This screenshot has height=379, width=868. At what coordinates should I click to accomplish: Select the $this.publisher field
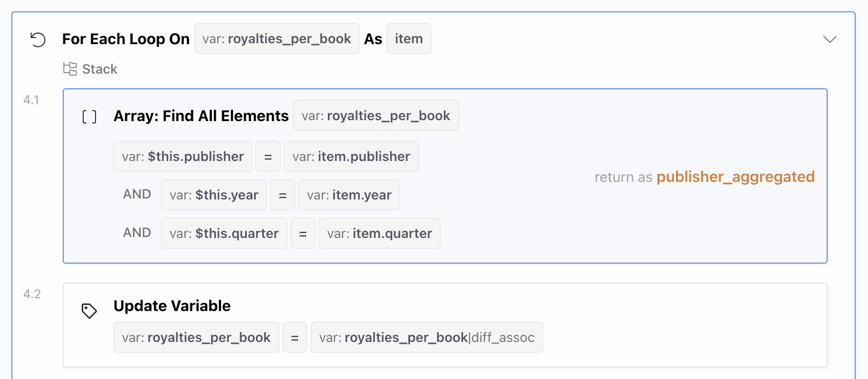point(183,157)
